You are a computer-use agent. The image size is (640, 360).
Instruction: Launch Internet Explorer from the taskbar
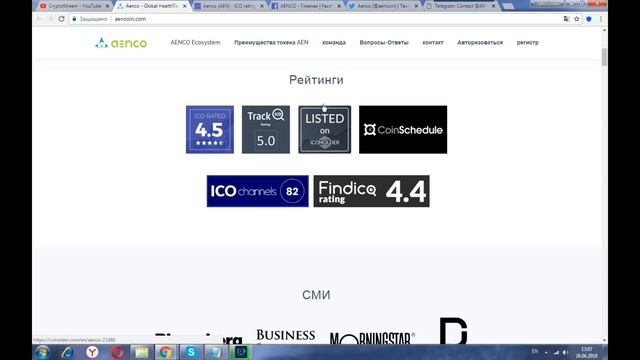[67, 352]
